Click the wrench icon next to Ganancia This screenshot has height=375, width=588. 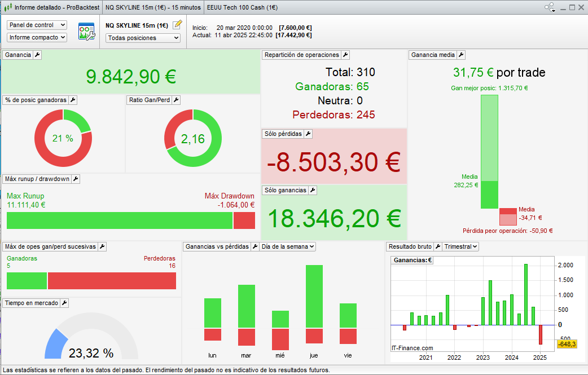(x=37, y=55)
